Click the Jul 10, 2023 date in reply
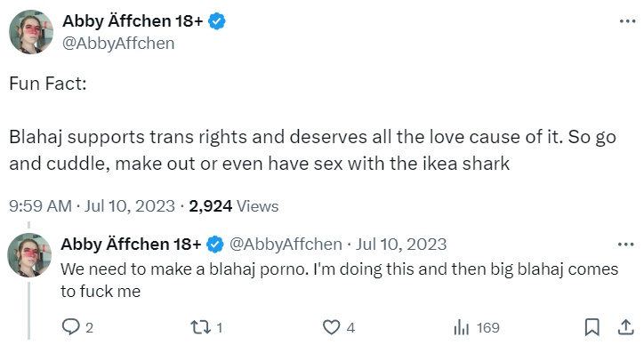Screen dimensions: 644x345 [401, 244]
